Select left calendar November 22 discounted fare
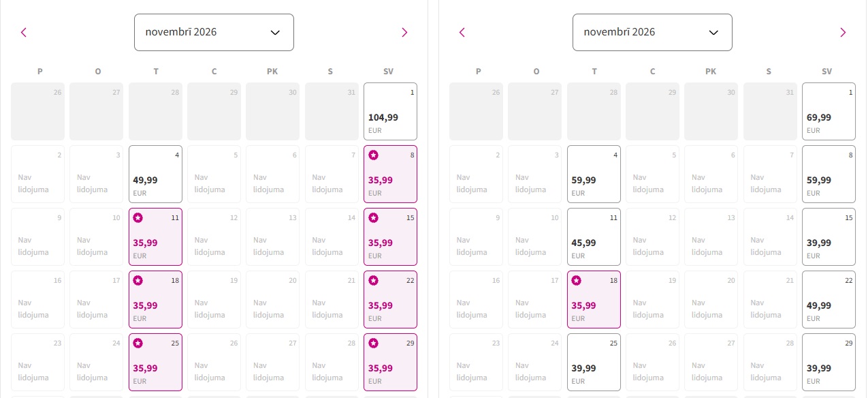868x398 pixels. [390, 300]
